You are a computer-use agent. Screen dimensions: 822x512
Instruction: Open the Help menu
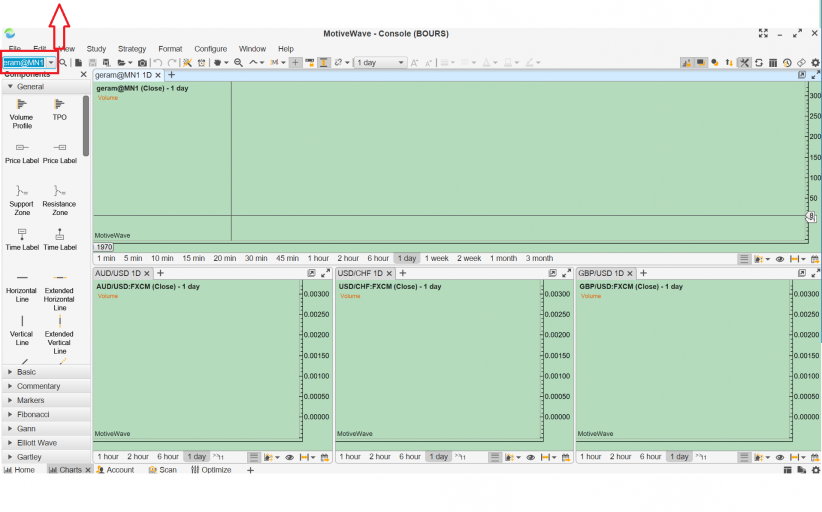tap(286, 49)
